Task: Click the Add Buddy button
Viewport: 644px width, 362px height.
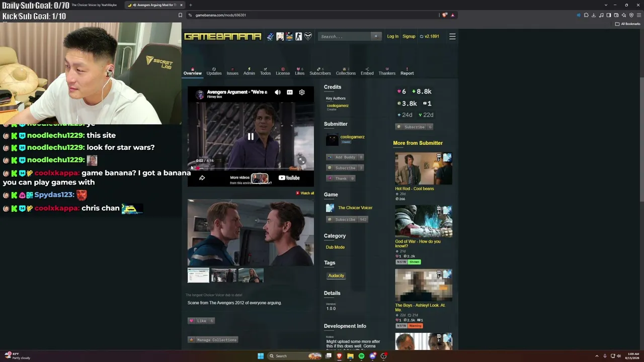Action: pyautogui.click(x=345, y=157)
